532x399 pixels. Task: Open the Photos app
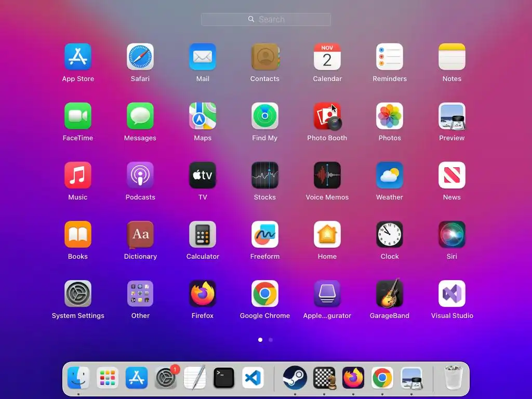coord(390,116)
